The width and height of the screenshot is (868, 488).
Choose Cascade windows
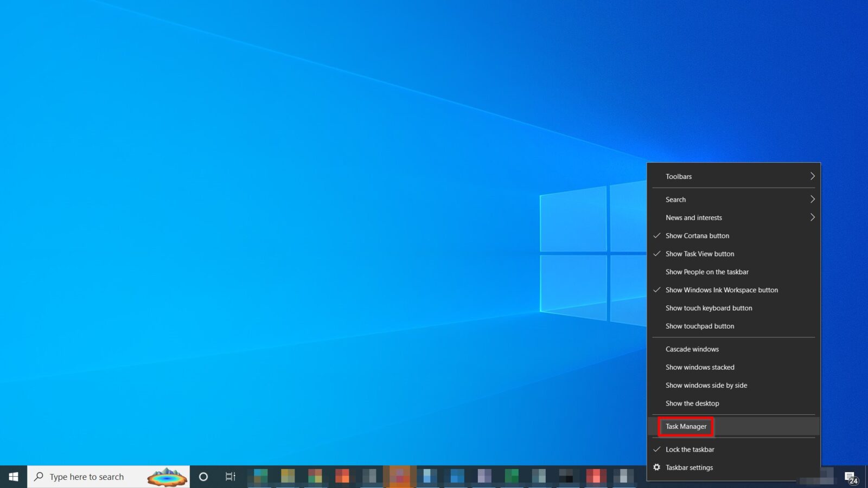[692, 349]
